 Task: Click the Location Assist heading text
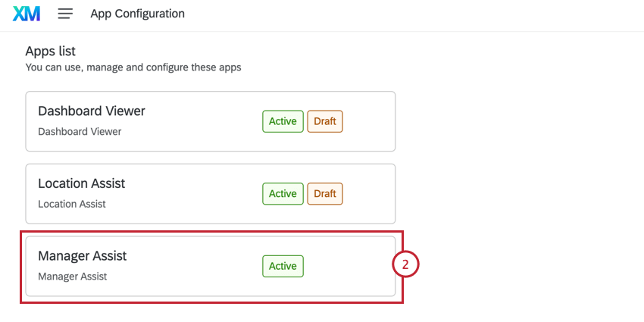(x=82, y=183)
